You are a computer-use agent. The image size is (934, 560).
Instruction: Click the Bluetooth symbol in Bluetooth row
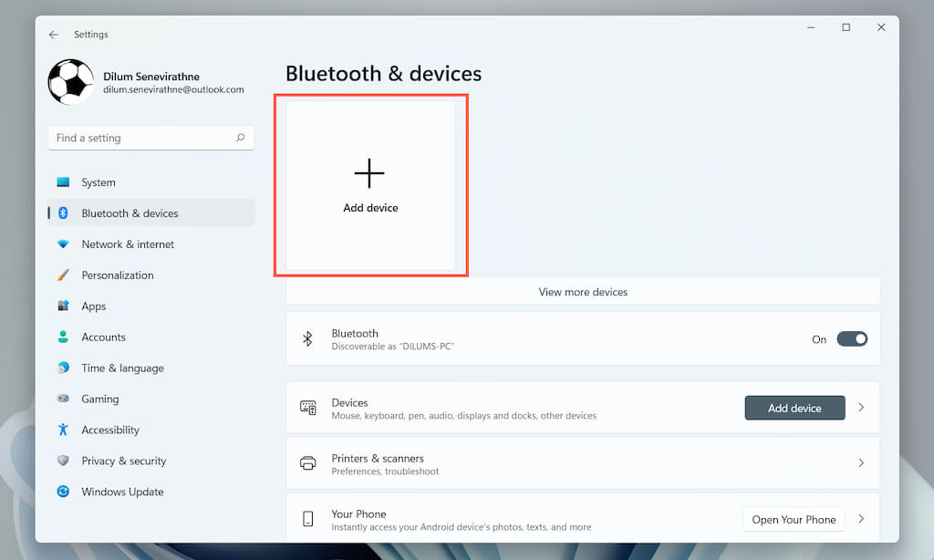coord(307,339)
